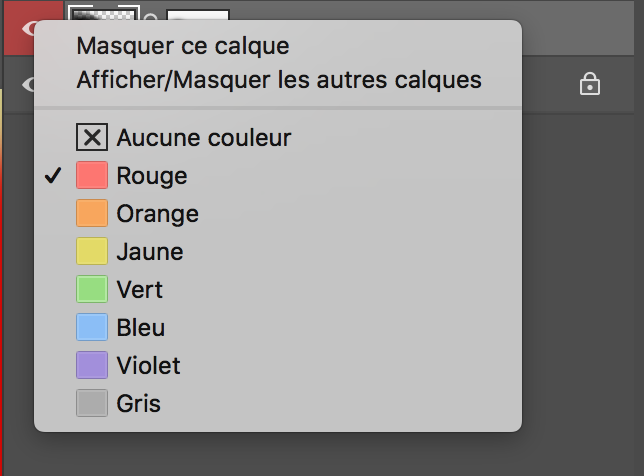
Task: Click the yellow color swatch
Action: tap(92, 252)
